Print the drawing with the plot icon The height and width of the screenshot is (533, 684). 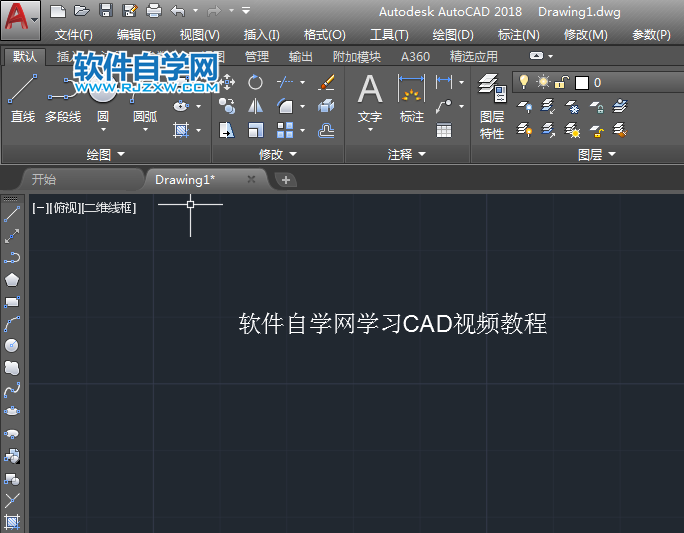154,10
